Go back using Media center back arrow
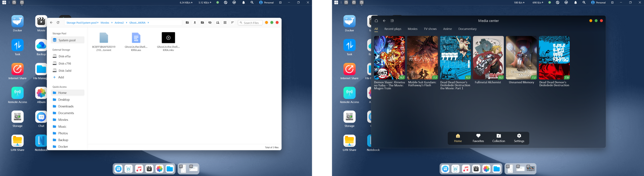 tap(384, 21)
